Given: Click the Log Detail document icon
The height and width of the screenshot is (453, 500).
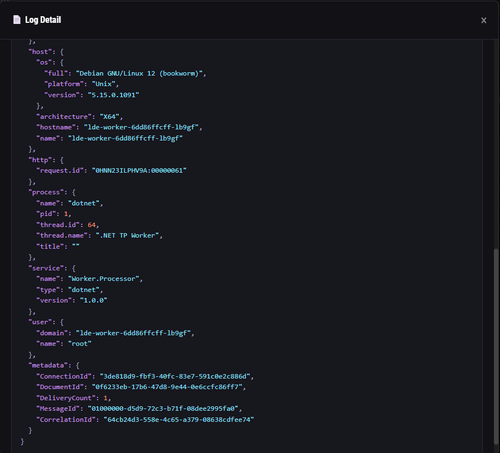Looking at the screenshot, I should point(17,20).
